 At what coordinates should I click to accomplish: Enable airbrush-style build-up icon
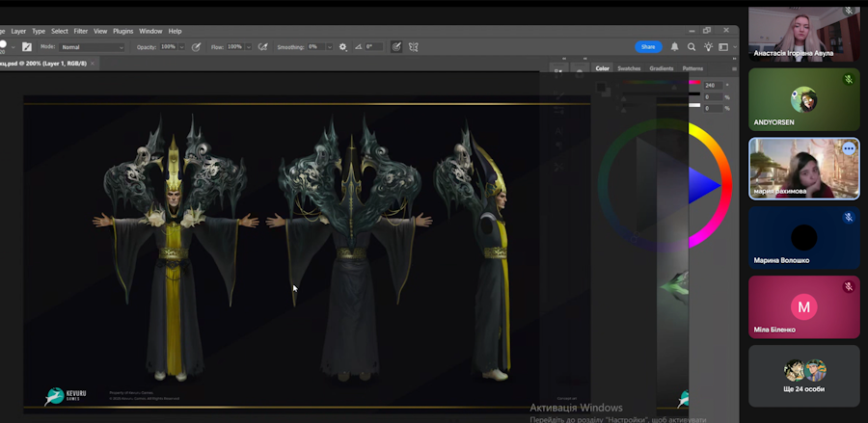tap(262, 46)
